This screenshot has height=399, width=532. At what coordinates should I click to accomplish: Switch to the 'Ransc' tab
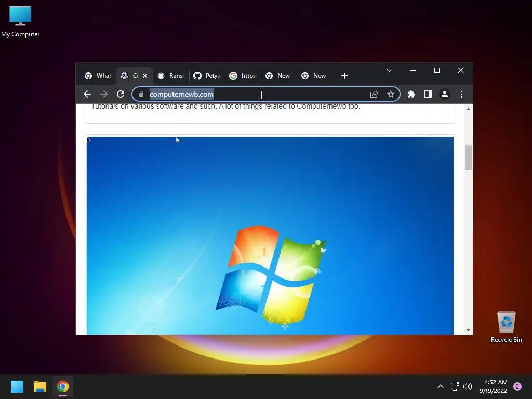tap(171, 76)
